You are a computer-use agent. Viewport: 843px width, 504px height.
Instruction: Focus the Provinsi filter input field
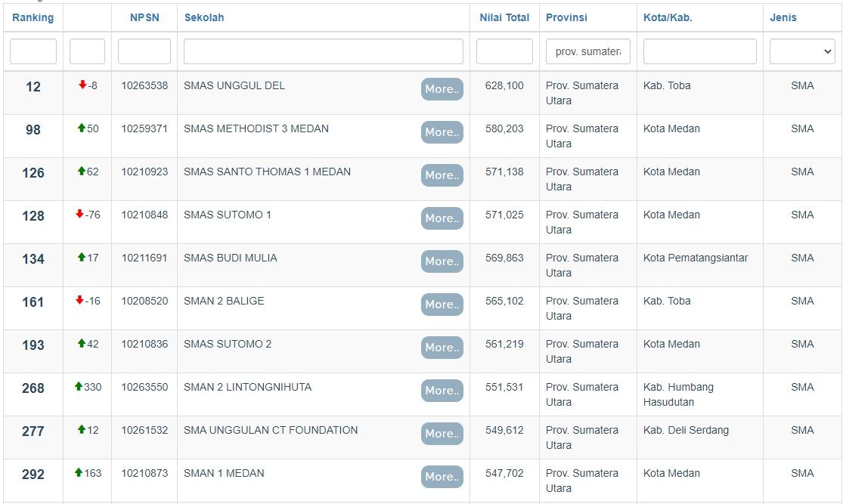(587, 51)
